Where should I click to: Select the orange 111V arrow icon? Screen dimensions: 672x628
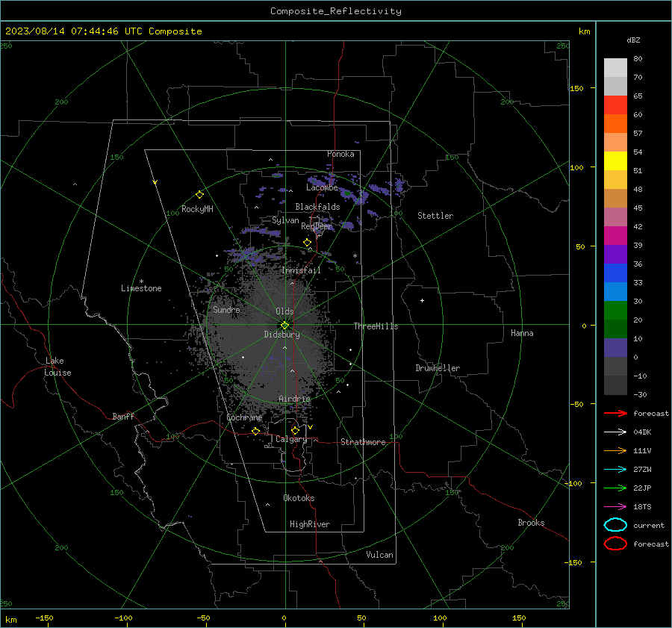pyautogui.click(x=615, y=450)
